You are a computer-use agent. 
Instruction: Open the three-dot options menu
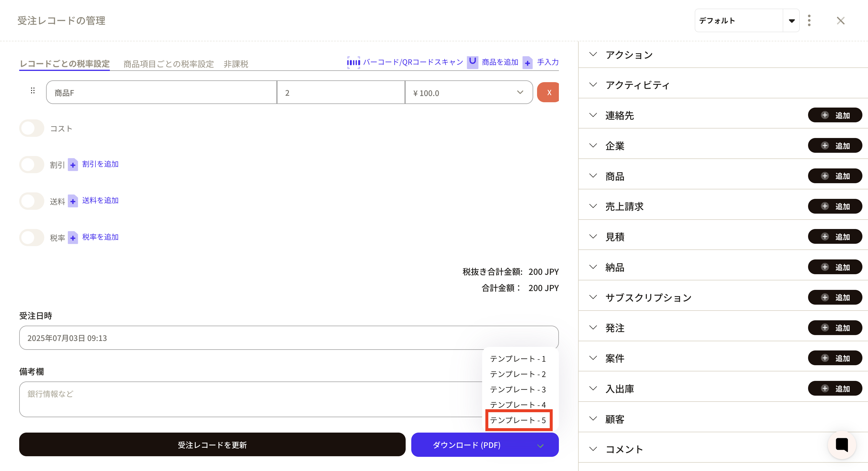tap(809, 21)
